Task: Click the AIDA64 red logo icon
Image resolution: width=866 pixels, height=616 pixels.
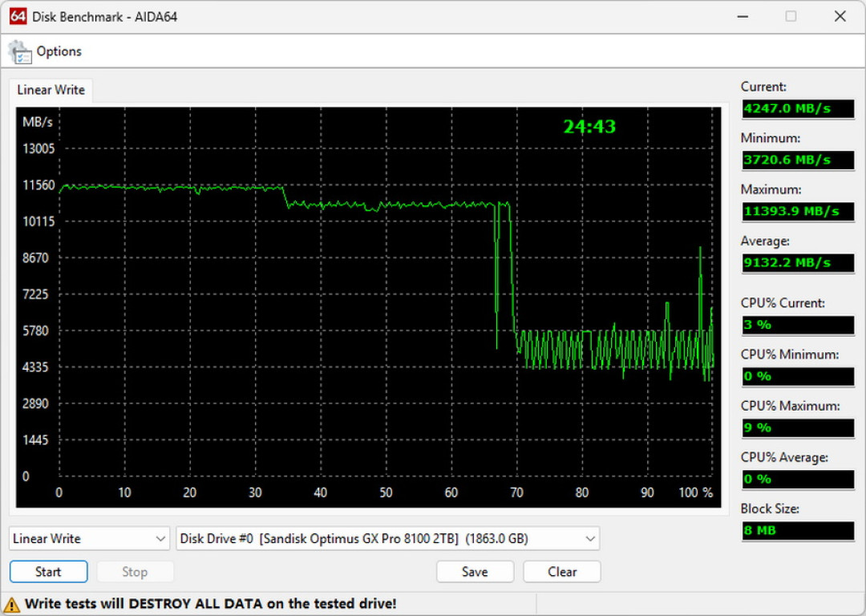Action: coord(18,16)
